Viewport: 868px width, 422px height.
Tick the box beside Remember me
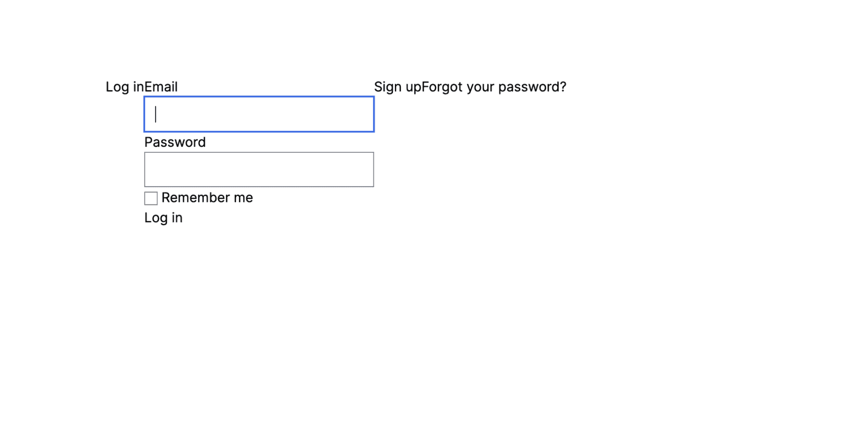(151, 198)
